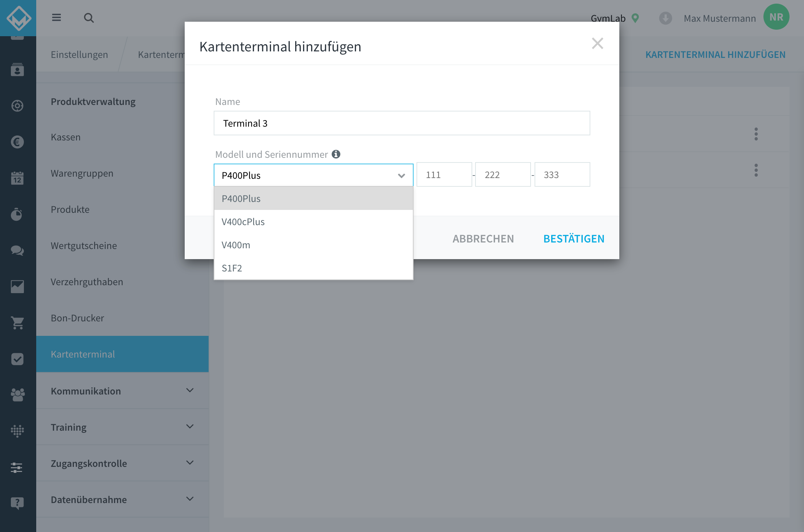Click the NR user avatar
This screenshot has width=804, height=532.
pos(776,17)
